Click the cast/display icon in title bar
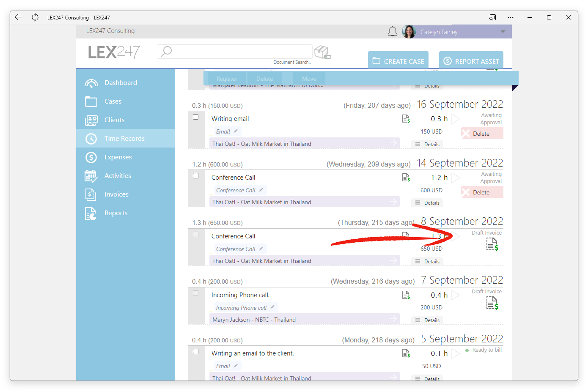Image resolution: width=588 pixels, height=391 pixels. tap(493, 17)
